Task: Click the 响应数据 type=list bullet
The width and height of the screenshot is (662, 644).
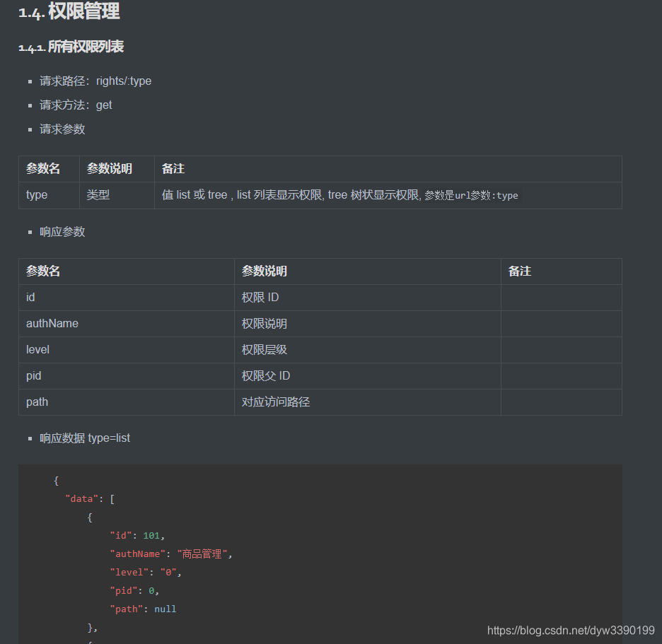Action: 85,438
